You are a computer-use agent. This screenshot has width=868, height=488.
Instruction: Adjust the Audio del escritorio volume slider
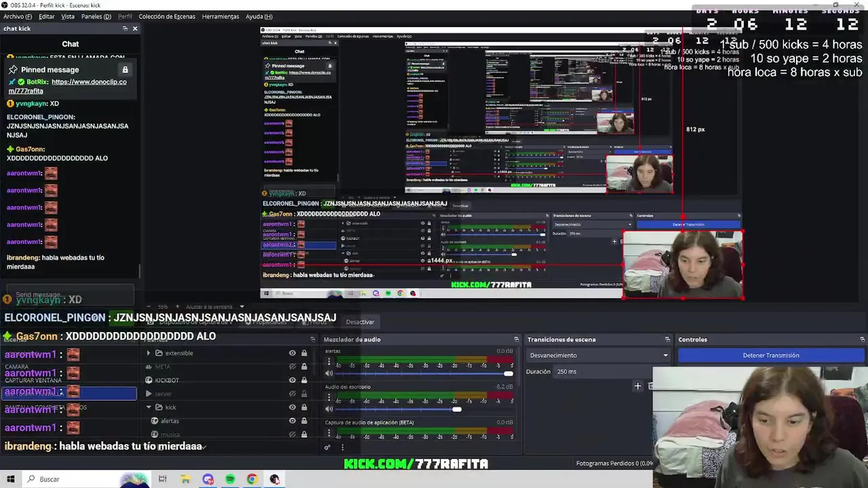pyautogui.click(x=425, y=409)
